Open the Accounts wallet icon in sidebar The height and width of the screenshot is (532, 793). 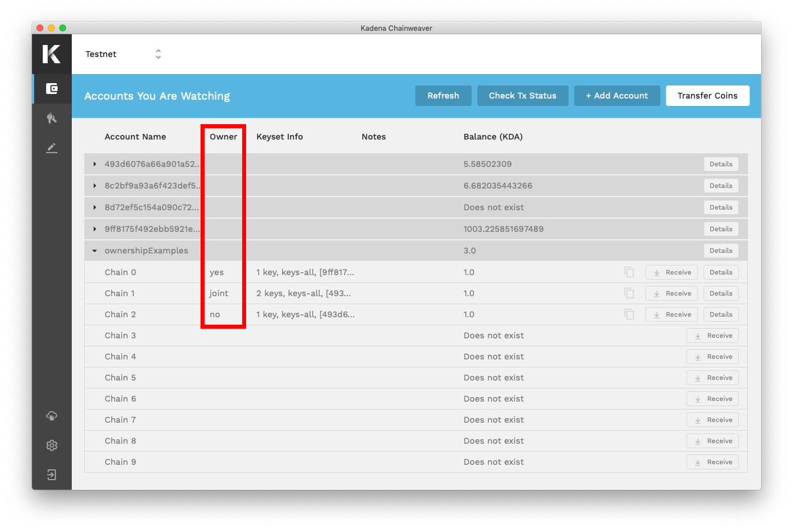coord(52,88)
